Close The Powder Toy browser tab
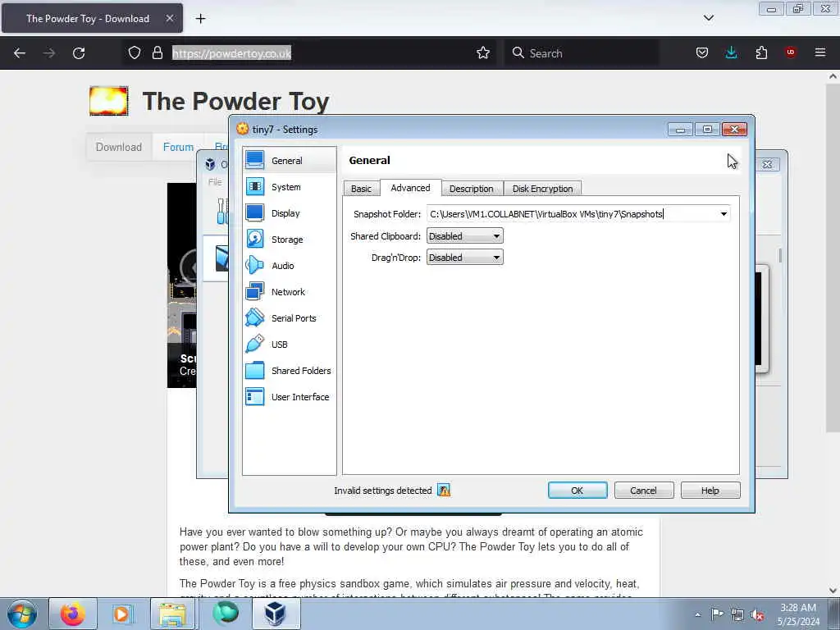This screenshot has height=630, width=840. point(169,18)
